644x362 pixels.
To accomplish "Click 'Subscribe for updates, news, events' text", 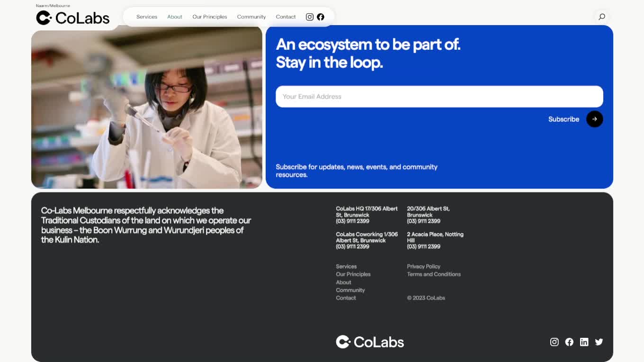I will point(357,171).
